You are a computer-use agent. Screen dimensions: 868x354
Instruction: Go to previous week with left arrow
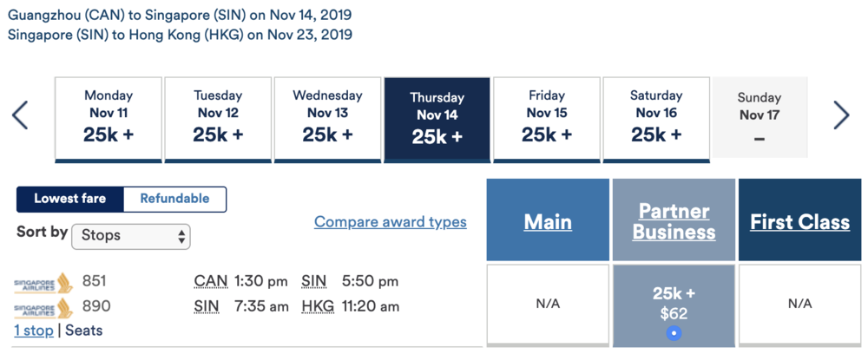(20, 115)
